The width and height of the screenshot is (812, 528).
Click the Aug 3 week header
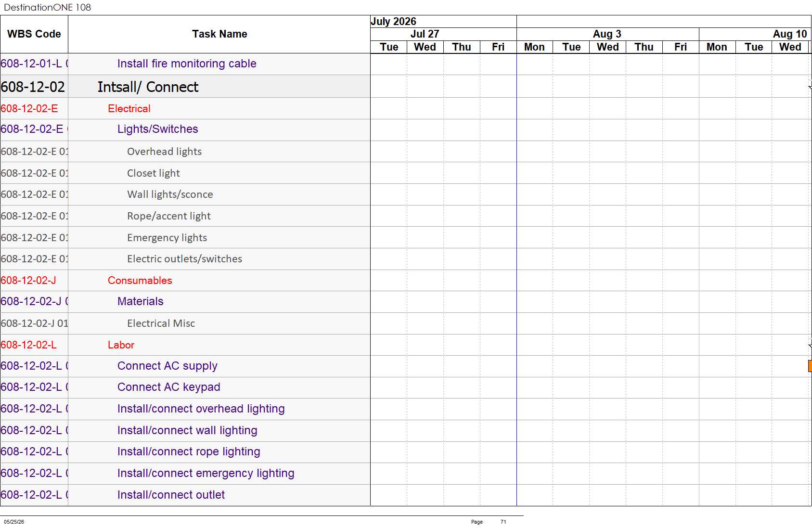coord(607,34)
